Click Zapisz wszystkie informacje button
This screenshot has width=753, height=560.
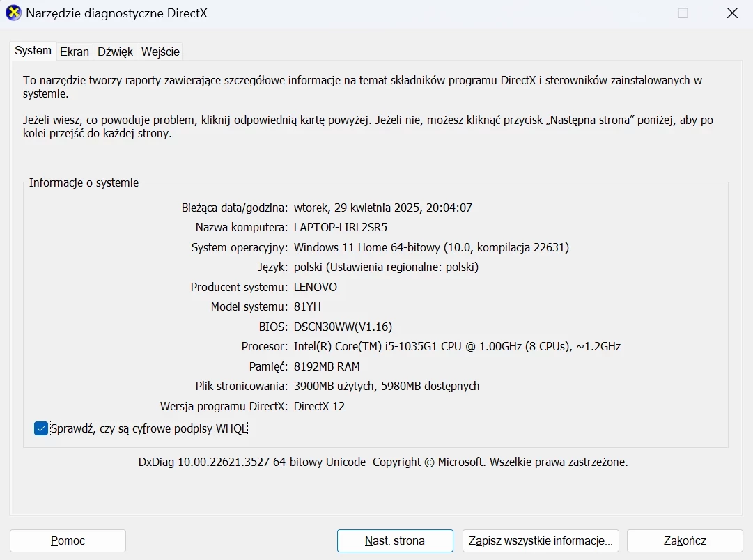coord(541,540)
